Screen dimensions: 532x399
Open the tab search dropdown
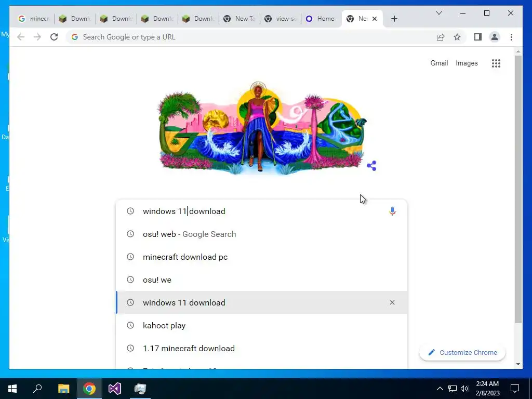[438, 13]
